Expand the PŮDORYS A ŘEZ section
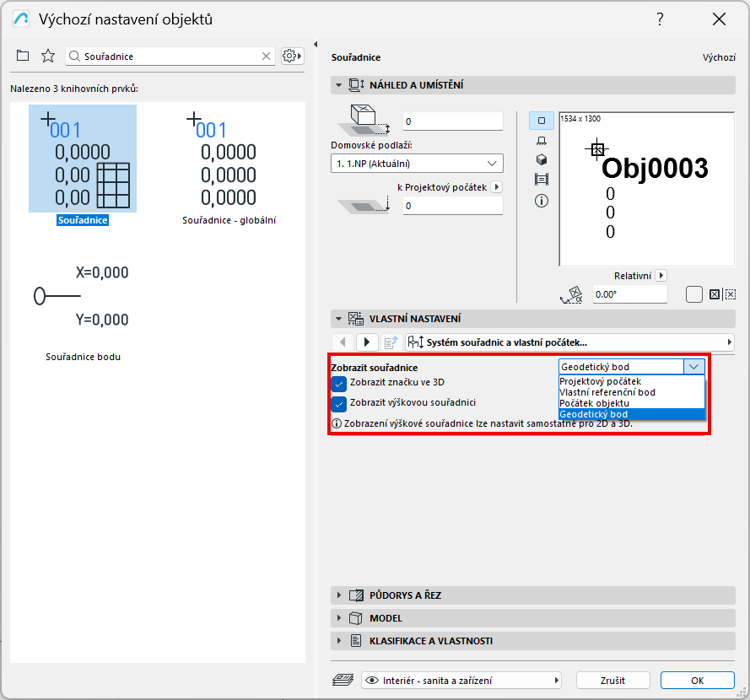Viewport: 750px width, 700px height. (338, 595)
